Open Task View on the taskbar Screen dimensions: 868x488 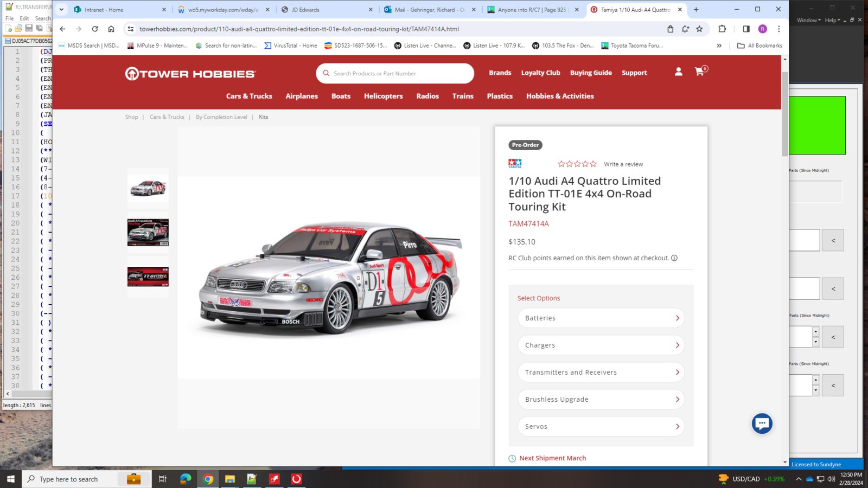click(x=162, y=479)
